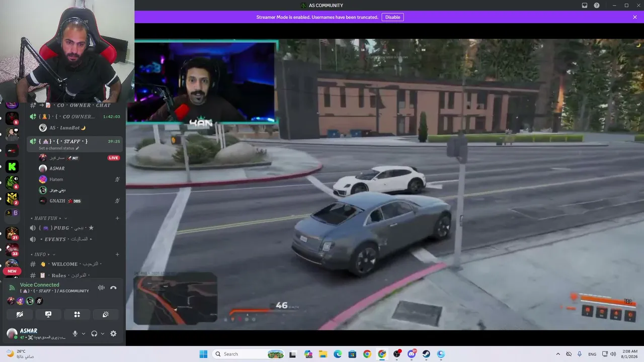This screenshot has height=362, width=644.
Task: Open the CO OWNER CHAT text channel
Action: coord(74,105)
